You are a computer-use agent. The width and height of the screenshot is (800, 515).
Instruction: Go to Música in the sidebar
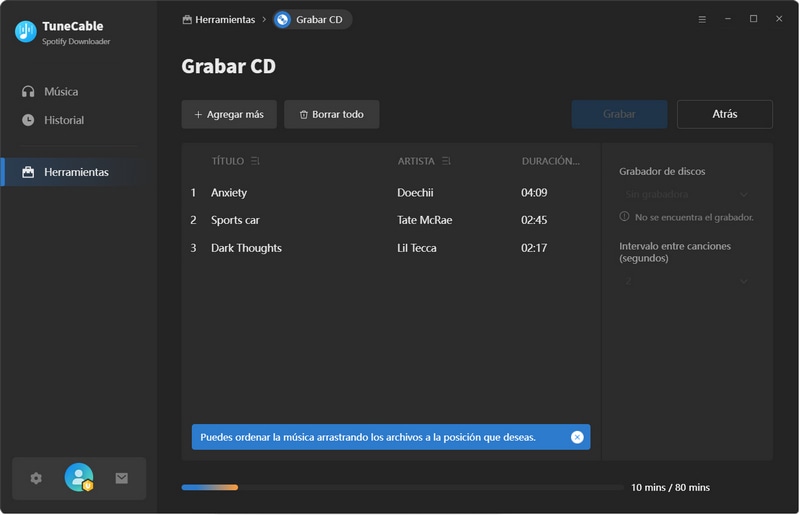pyautogui.click(x=60, y=91)
